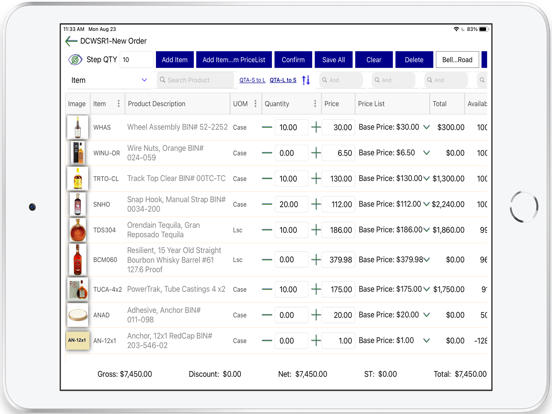The image size is (552, 414).
Task: Open the Quantity column options menu
Action: [315, 104]
